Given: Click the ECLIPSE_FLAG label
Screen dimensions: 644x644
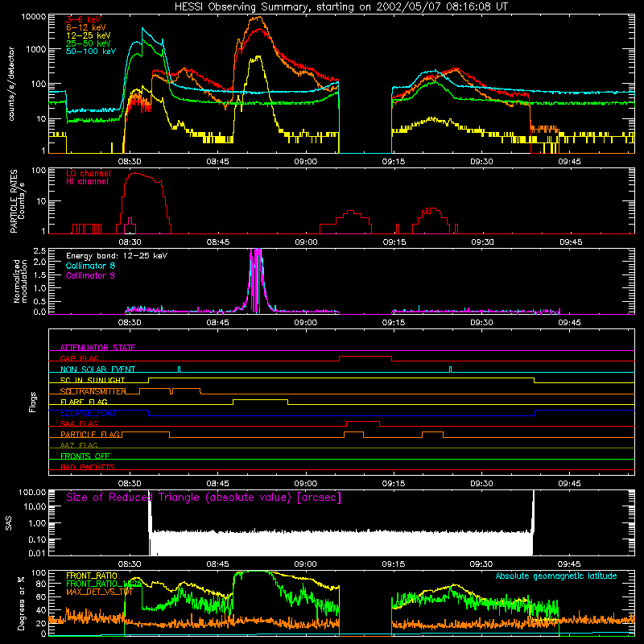Looking at the screenshot, I should pyautogui.click(x=88, y=413).
